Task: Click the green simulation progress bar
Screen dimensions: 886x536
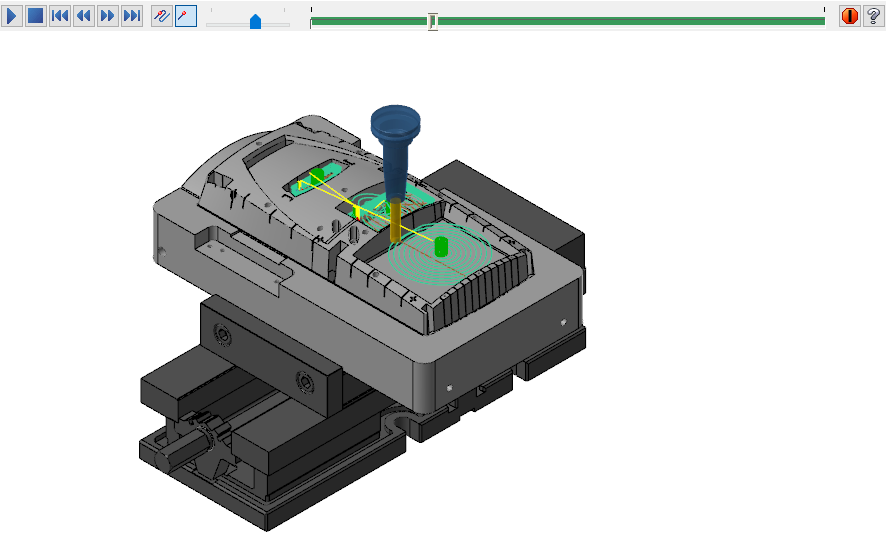Action: (567, 21)
